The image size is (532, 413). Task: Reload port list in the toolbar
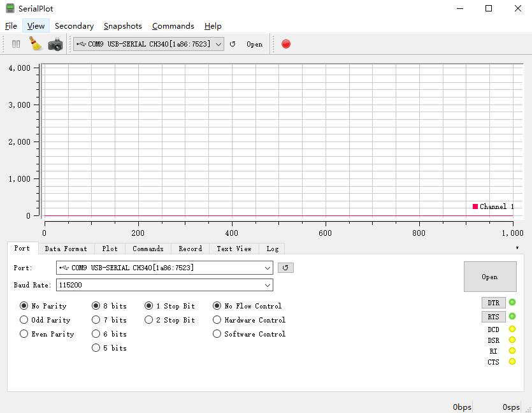233,44
